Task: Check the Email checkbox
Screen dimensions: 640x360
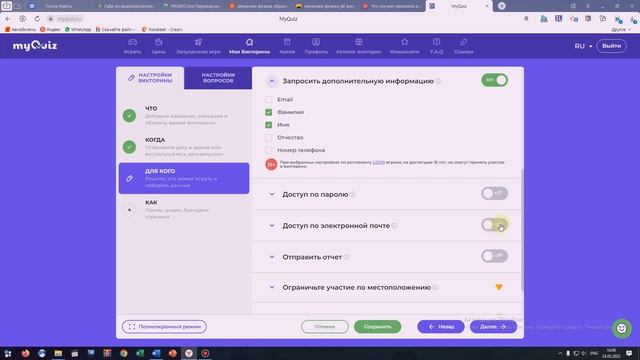Action: pyautogui.click(x=269, y=99)
